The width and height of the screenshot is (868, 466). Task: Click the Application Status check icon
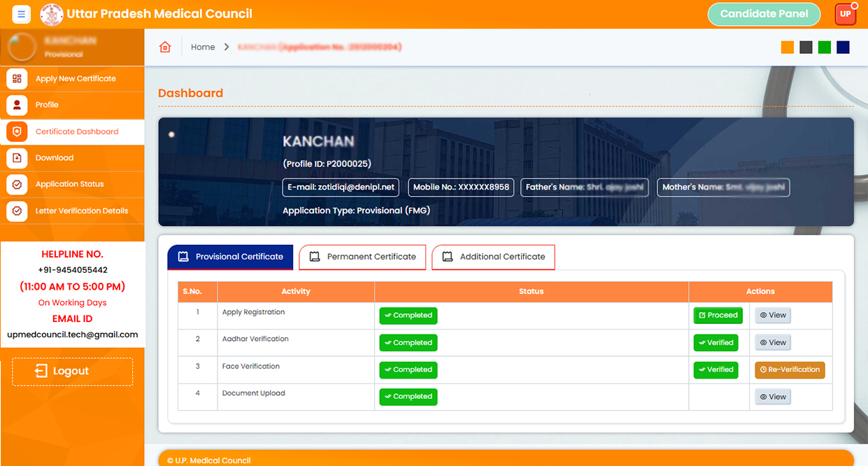[17, 185]
